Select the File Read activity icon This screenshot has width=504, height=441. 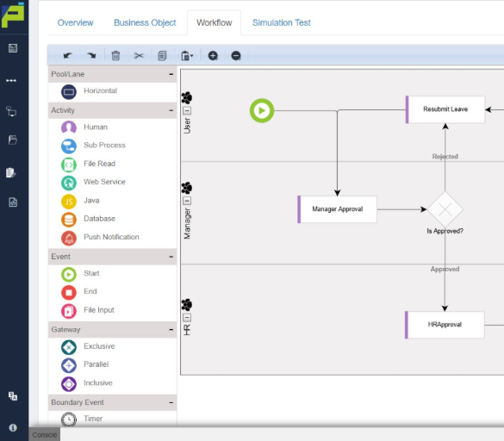coord(69,165)
